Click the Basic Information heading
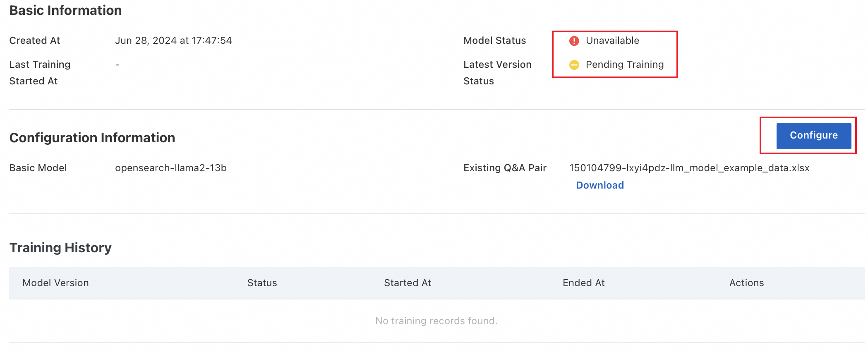868x354 pixels. (65, 10)
